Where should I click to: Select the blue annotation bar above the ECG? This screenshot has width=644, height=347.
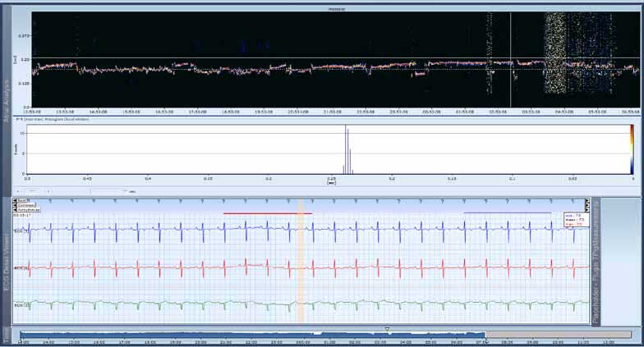click(x=508, y=213)
